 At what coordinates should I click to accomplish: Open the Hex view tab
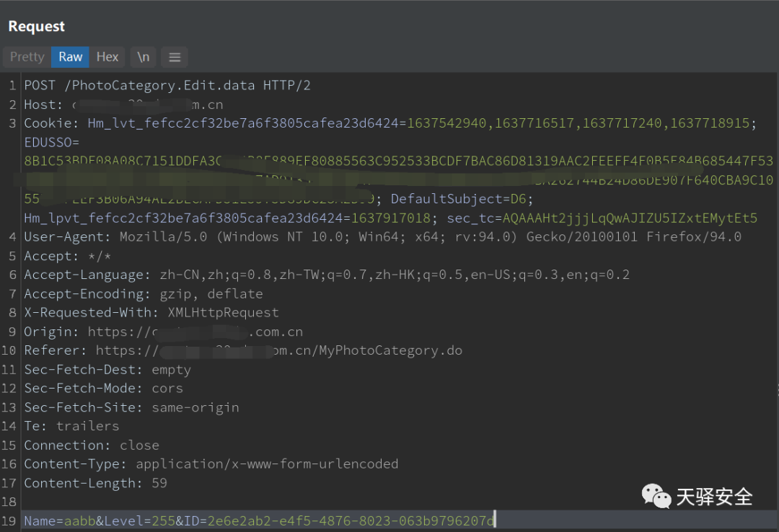(x=107, y=57)
